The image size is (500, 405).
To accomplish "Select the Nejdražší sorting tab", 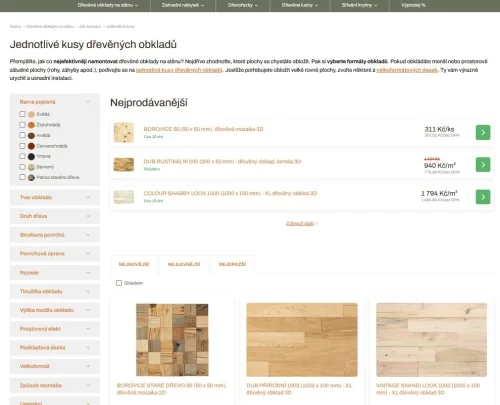I will click(232, 264).
